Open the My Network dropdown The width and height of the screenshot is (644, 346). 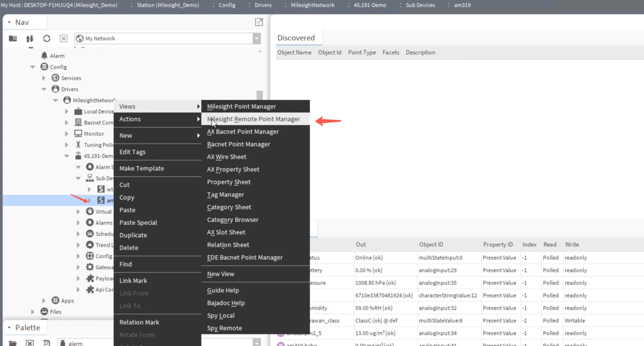(257, 39)
